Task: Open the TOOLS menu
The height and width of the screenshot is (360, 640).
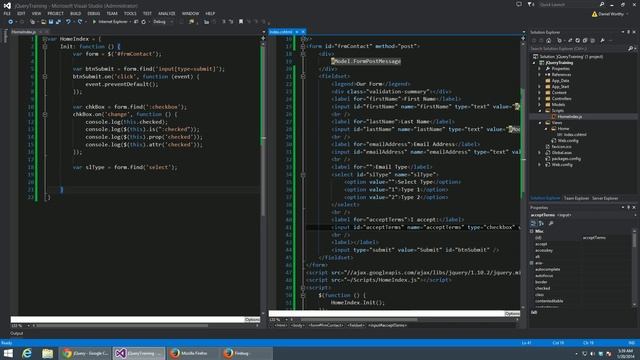Action: 130,13
